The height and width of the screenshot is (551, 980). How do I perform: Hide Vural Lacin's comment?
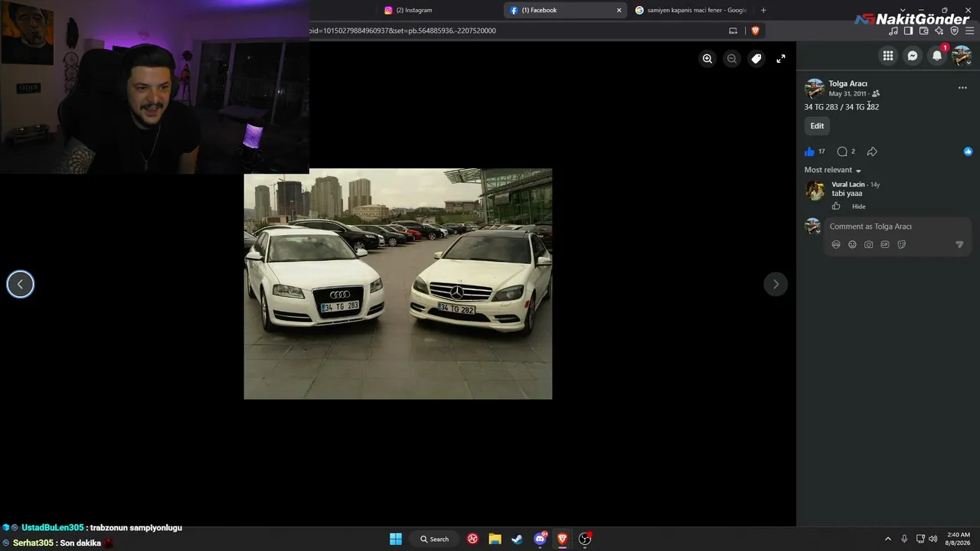[859, 207]
